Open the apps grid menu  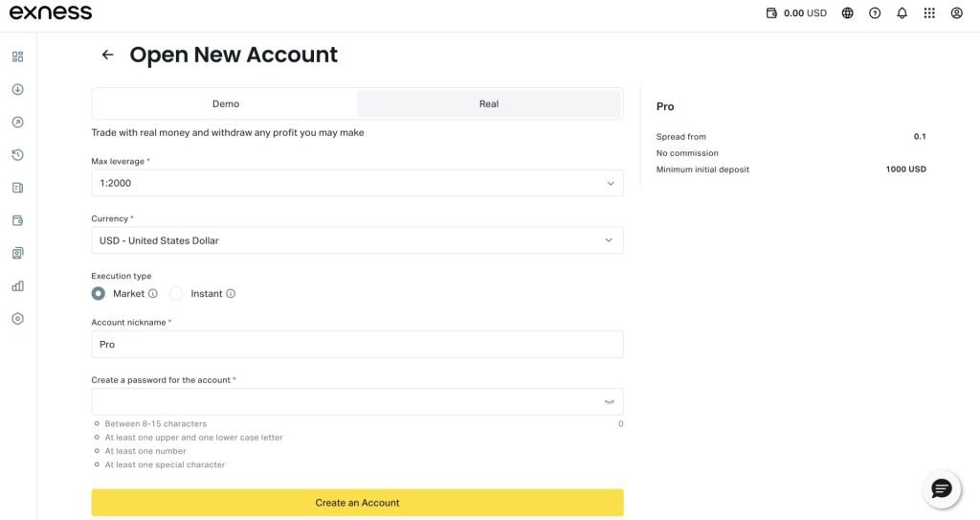click(929, 13)
